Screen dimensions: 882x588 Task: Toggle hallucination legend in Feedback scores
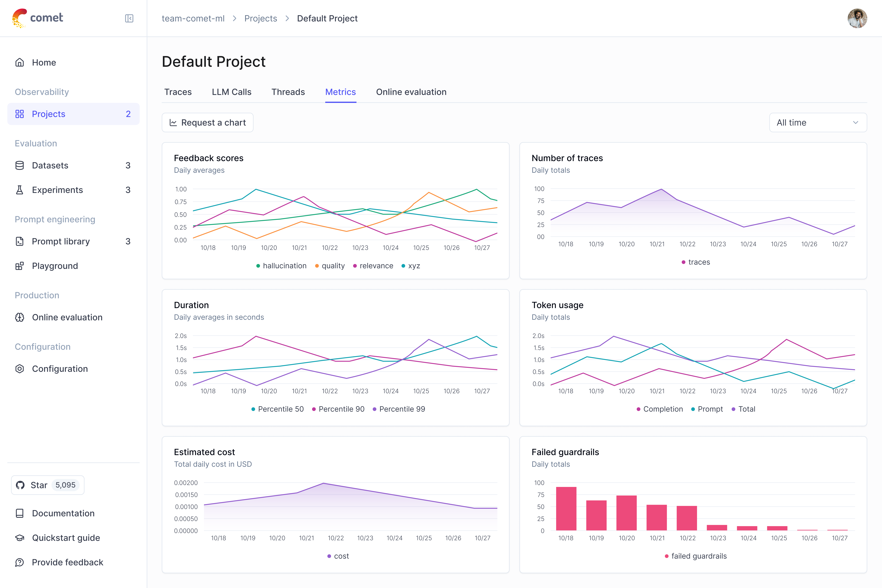coord(281,266)
